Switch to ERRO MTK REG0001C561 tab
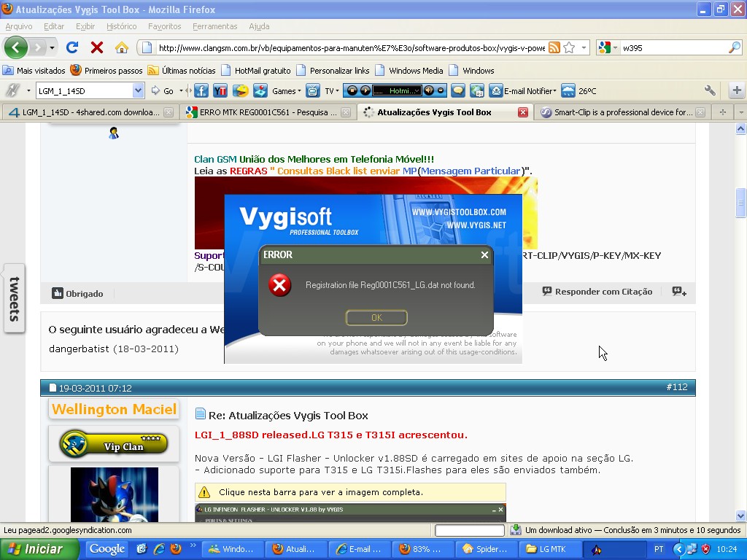This screenshot has height=560, width=747. [x=268, y=112]
